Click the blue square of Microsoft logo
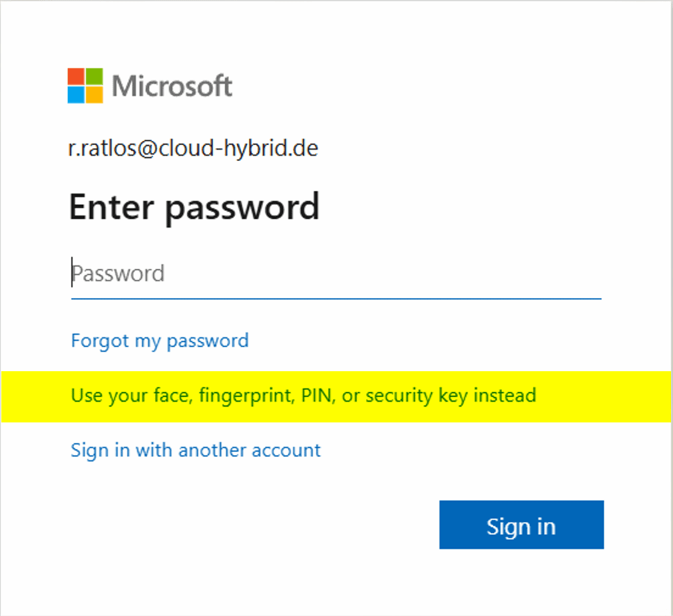Image resolution: width=673 pixels, height=616 pixels. click(76, 95)
